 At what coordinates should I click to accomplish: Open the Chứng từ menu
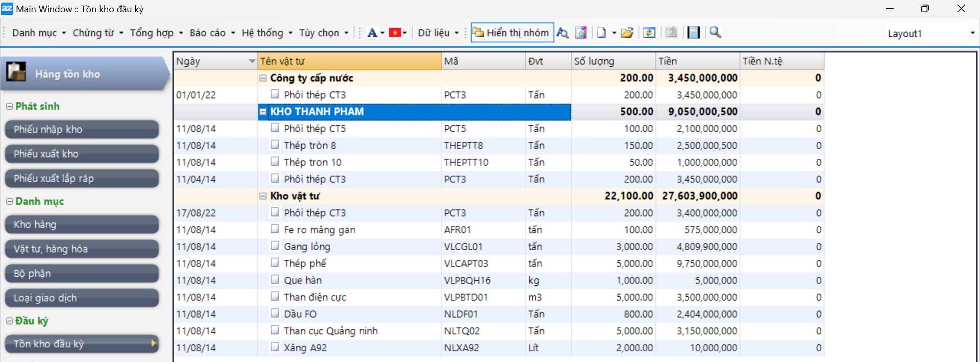click(x=97, y=33)
